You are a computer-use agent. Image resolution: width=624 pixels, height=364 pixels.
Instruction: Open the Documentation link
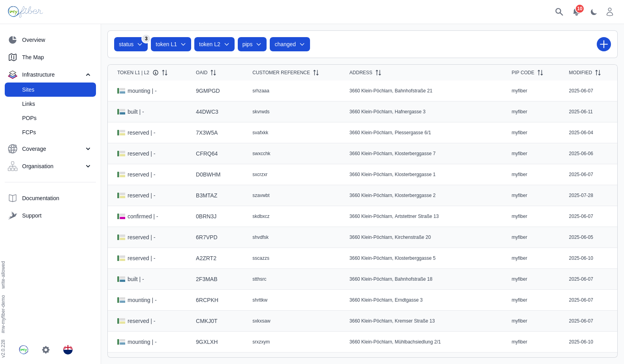pos(40,198)
